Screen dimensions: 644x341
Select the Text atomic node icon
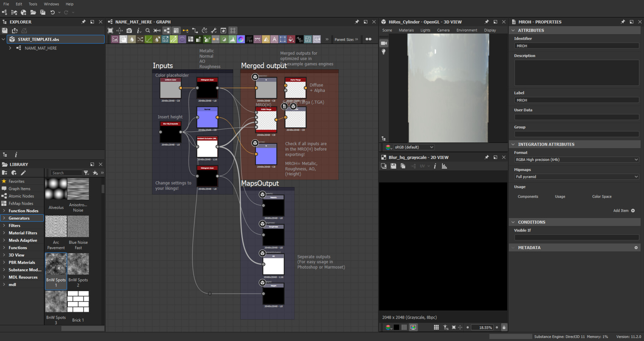(274, 39)
